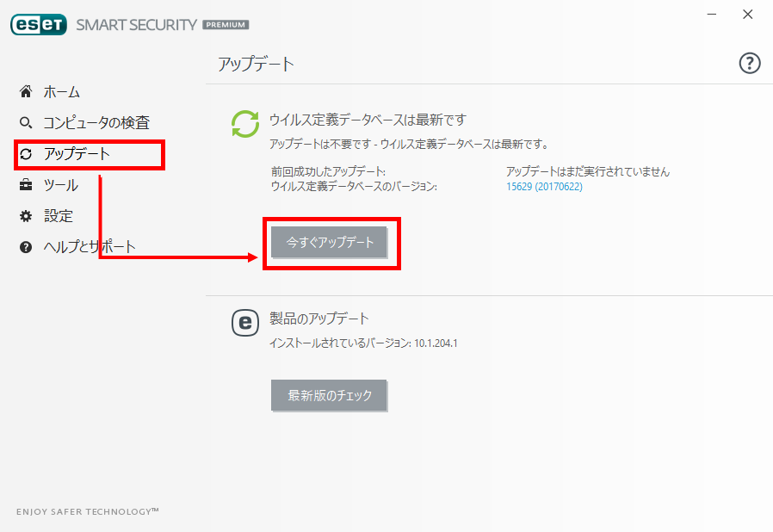Click the green virus database status icon
Screen dimensions: 773x532
pyautogui.click(x=245, y=124)
